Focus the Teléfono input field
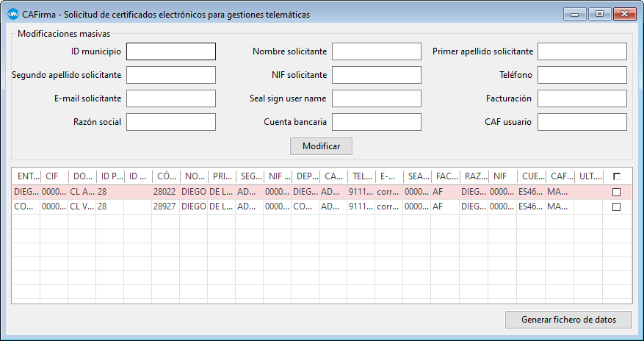 pyautogui.click(x=582, y=75)
